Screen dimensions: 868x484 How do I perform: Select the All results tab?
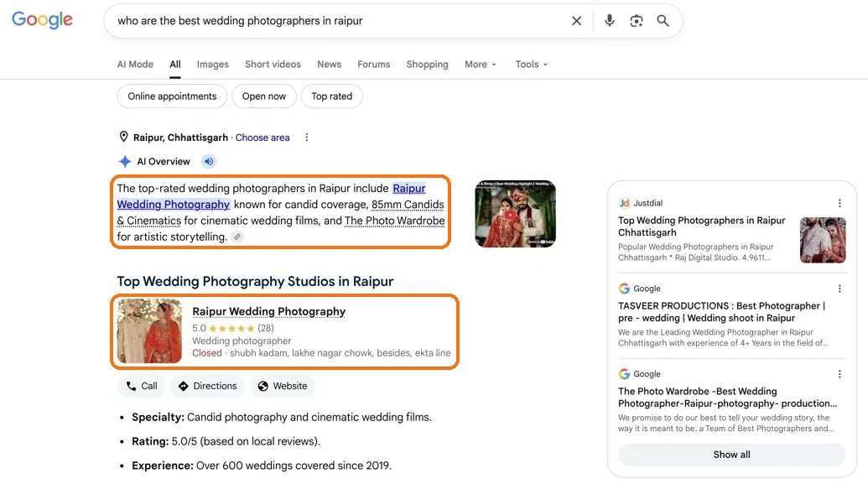point(175,65)
